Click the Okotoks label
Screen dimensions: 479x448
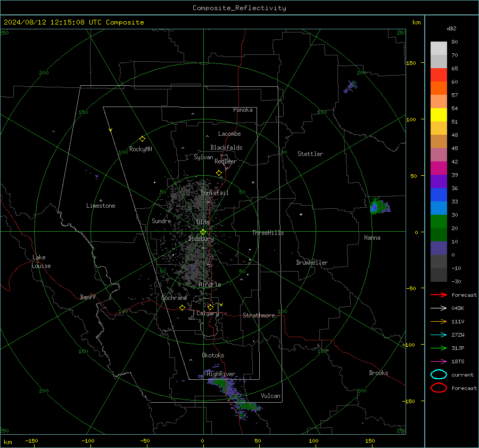[213, 355]
